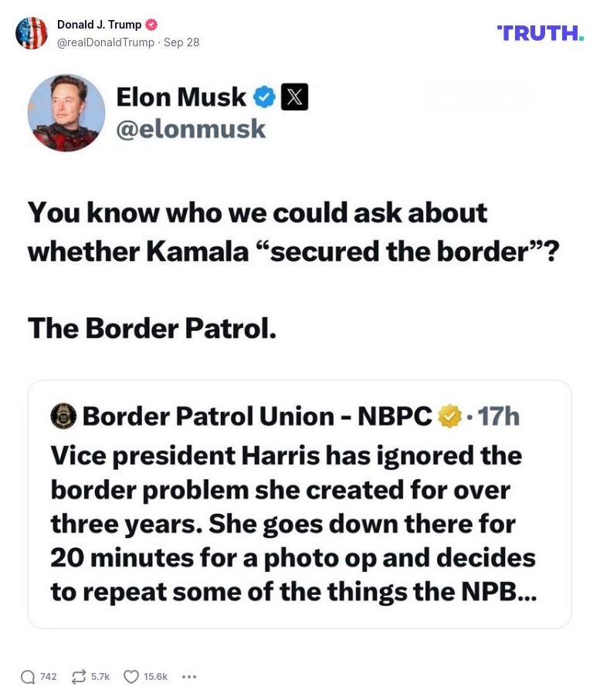This screenshot has width=600, height=700.
Task: Select Elon Musk's blue verified checkmark
Action: click(263, 96)
